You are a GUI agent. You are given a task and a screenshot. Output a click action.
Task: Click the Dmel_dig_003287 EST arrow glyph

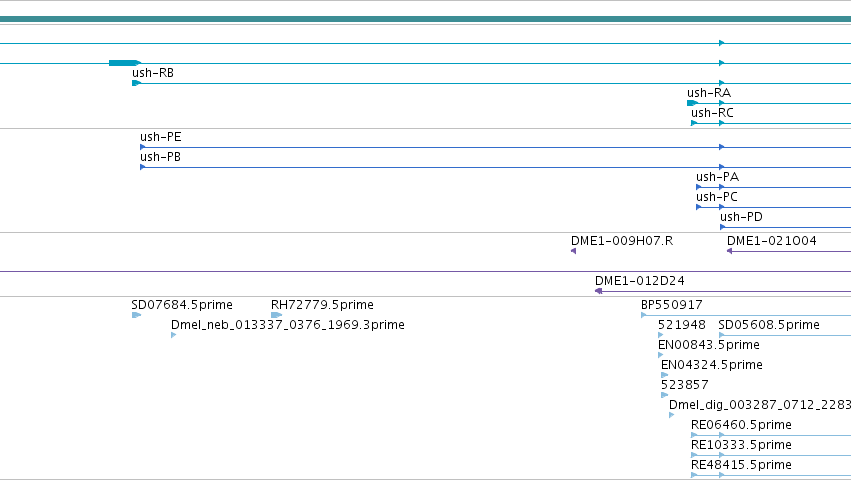click(x=671, y=416)
